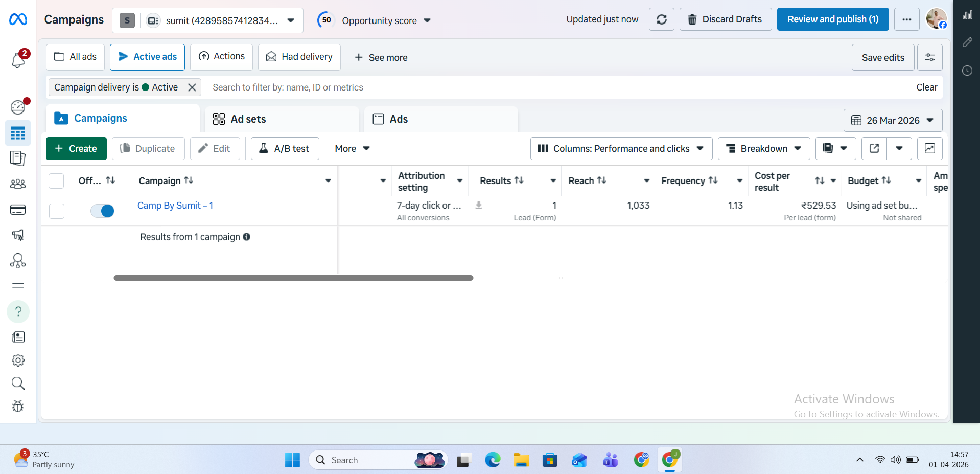Click the A/B test button
980x474 pixels.
[x=285, y=148]
